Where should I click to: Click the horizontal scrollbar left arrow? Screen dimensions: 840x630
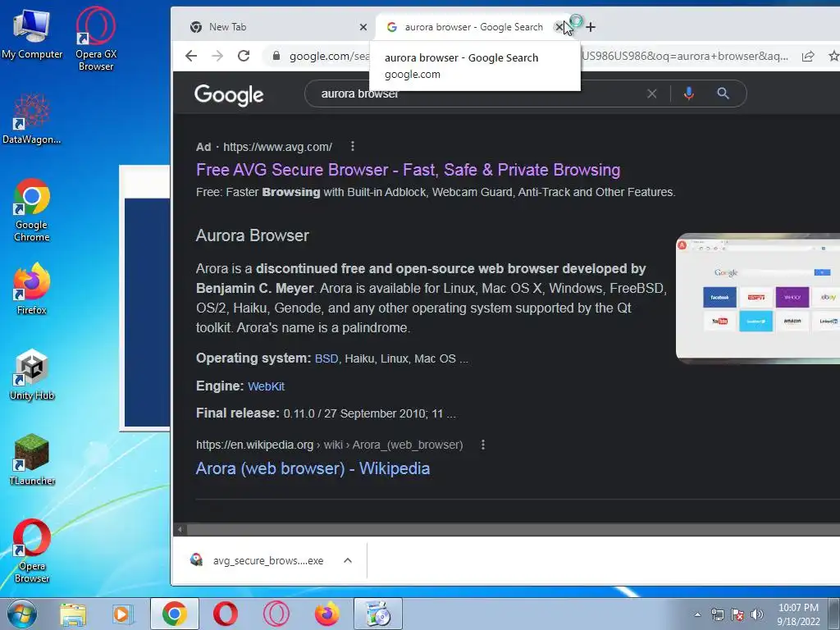click(x=180, y=529)
